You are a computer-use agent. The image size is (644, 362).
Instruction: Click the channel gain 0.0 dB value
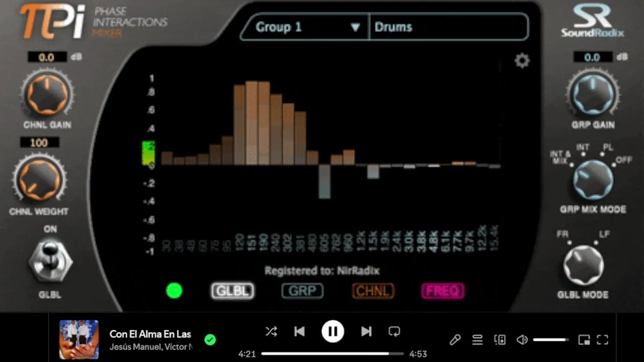pyautogui.click(x=46, y=57)
